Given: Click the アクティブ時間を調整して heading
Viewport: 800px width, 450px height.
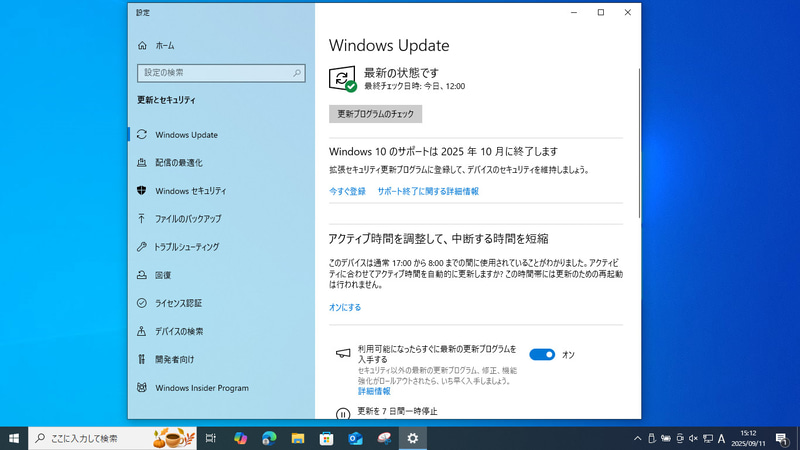Looking at the screenshot, I should tap(439, 239).
